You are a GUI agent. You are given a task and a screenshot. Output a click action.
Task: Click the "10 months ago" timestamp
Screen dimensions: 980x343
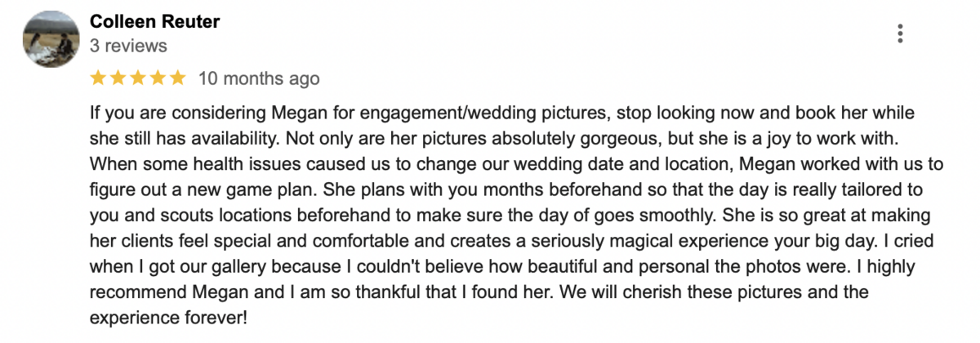[x=259, y=79]
